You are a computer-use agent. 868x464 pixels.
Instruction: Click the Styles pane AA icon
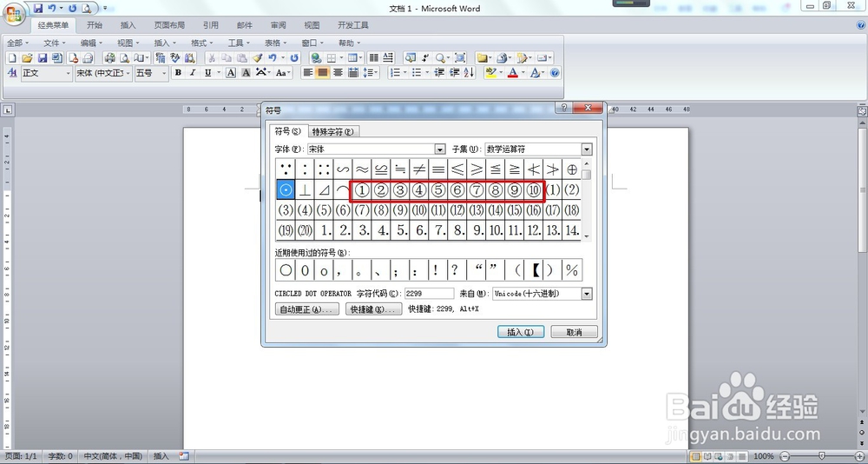pos(12,73)
